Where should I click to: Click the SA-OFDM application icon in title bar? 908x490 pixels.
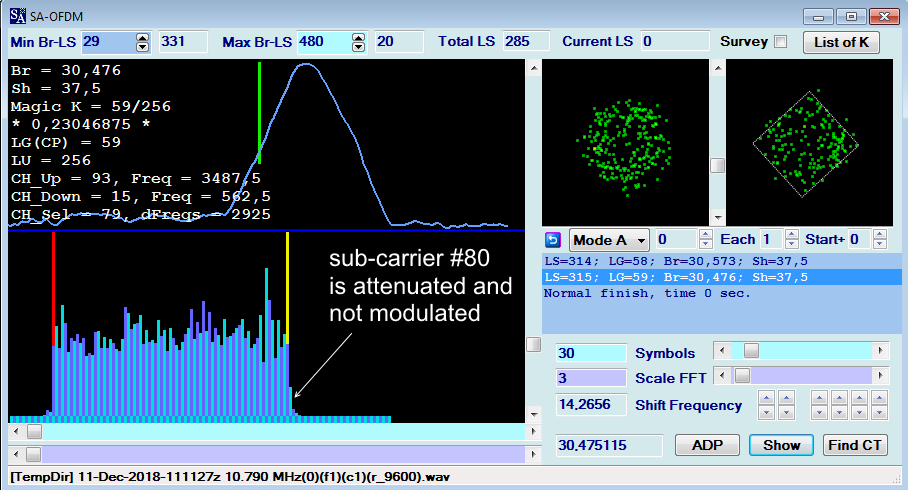(x=17, y=16)
